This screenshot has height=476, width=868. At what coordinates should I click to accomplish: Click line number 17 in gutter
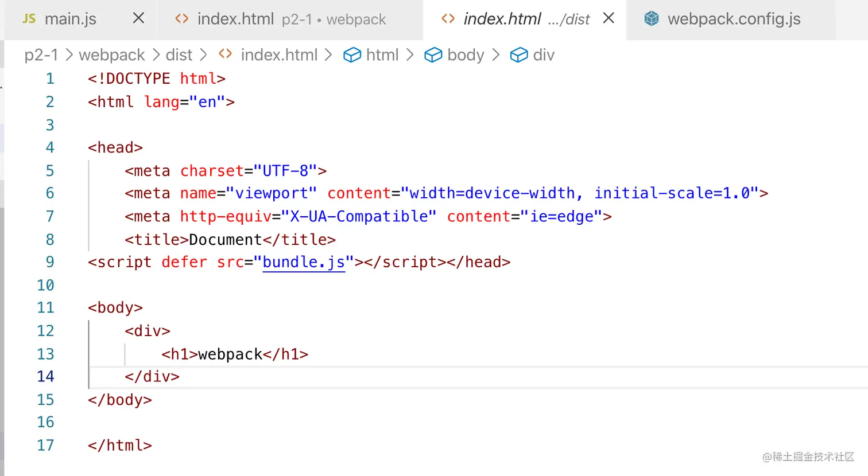click(x=45, y=446)
